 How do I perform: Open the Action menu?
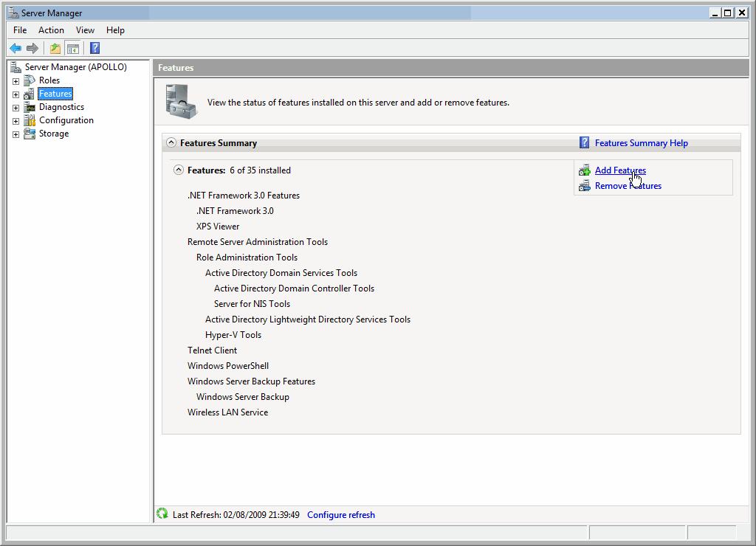[51, 30]
